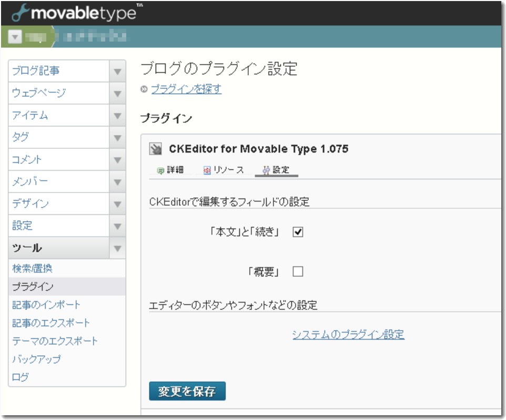The width and height of the screenshot is (506, 420).
Task: Click the 設定 gear icon
Action: click(x=266, y=171)
